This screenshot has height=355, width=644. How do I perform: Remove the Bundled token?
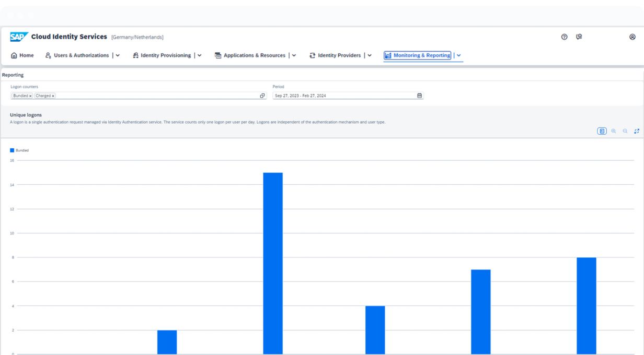pos(30,96)
